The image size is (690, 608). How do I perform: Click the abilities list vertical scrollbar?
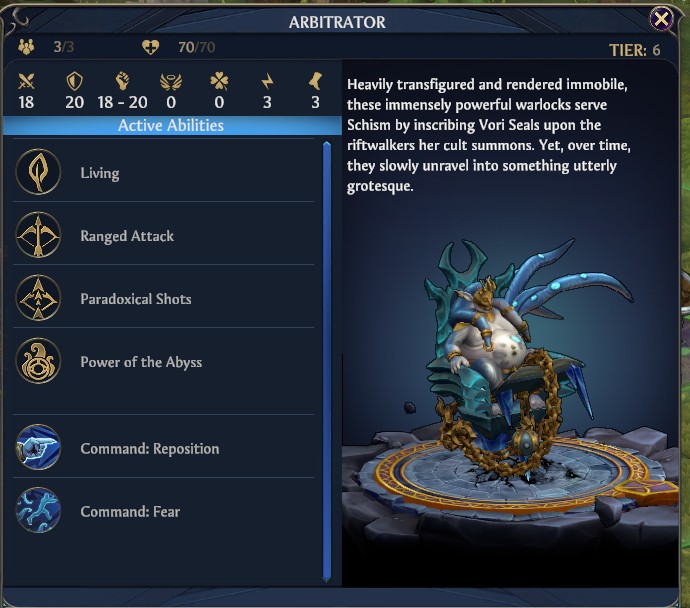[x=327, y=362]
